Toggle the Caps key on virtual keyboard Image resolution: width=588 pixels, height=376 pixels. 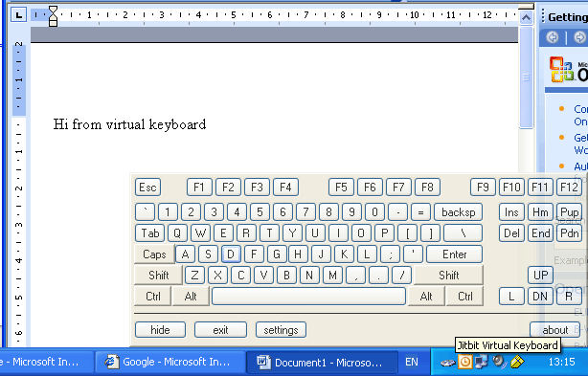[x=154, y=254]
